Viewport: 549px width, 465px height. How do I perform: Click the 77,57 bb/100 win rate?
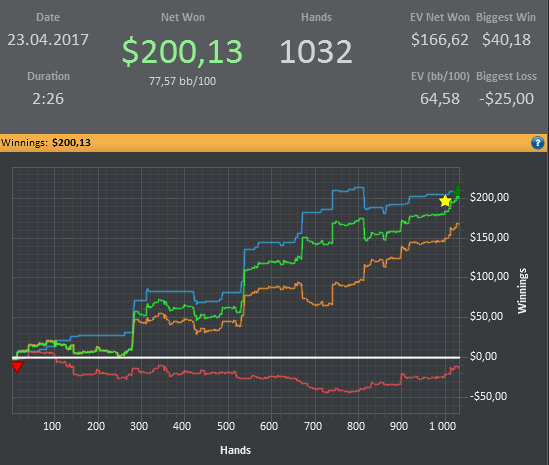coord(182,81)
